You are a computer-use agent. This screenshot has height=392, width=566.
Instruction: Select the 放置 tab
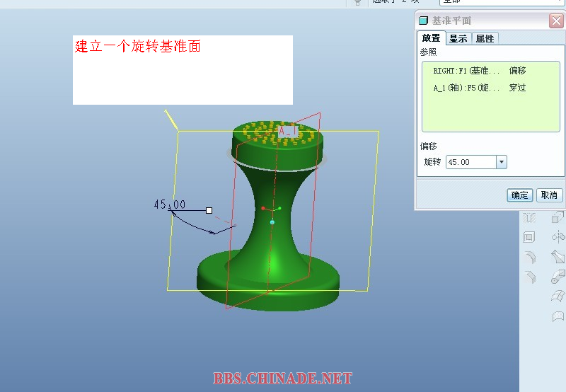pos(431,38)
